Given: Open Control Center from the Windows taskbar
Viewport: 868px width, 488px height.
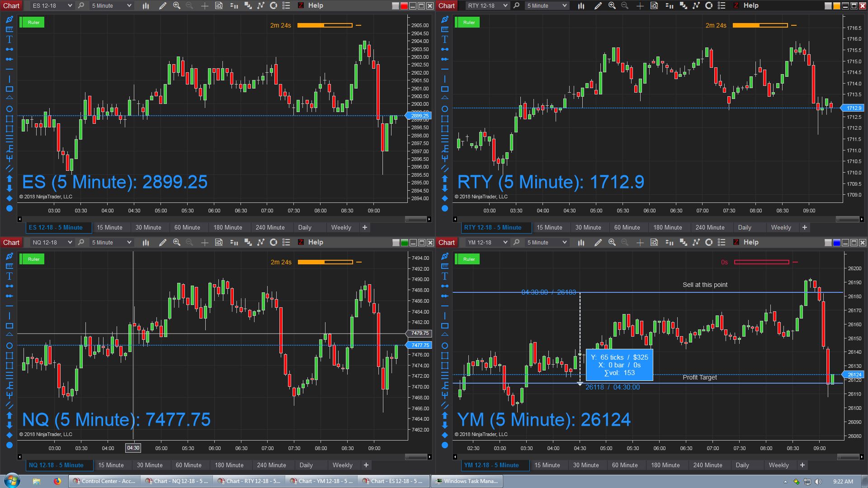Looking at the screenshot, I should coord(105,481).
